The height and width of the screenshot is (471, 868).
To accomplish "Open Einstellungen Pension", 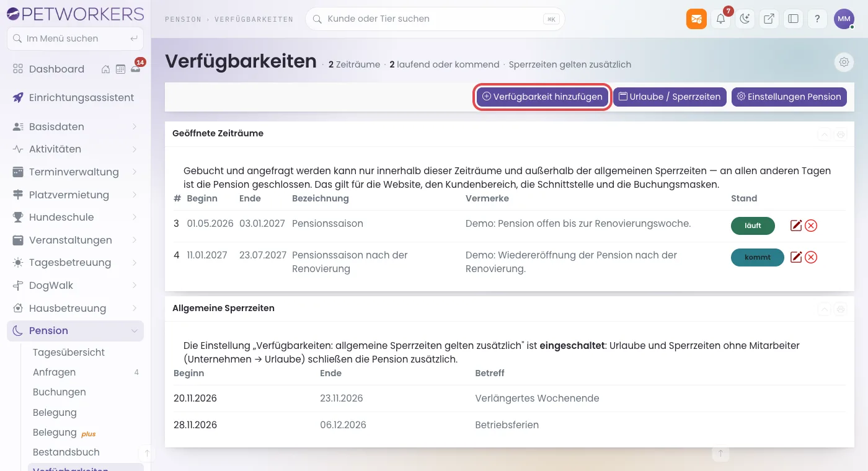I will [x=789, y=97].
